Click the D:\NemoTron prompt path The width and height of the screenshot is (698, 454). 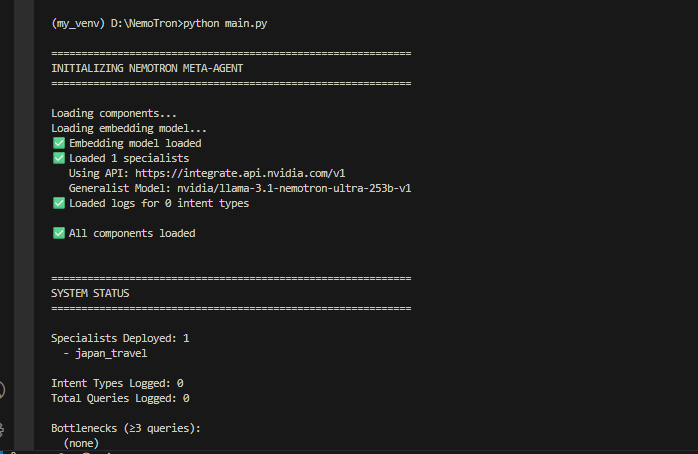coord(147,23)
